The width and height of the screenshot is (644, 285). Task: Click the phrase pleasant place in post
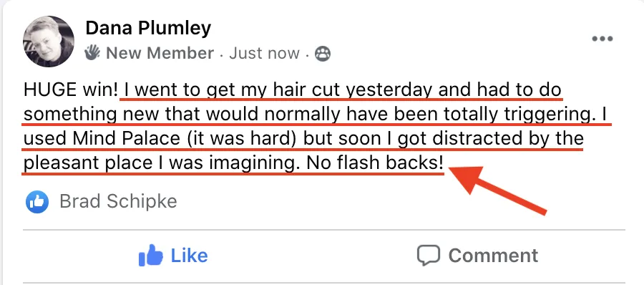[88, 164]
